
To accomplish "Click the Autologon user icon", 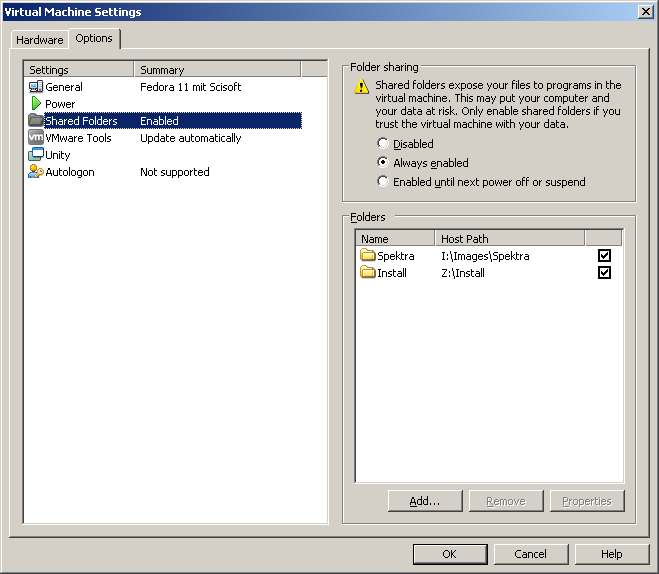I will 36,172.
